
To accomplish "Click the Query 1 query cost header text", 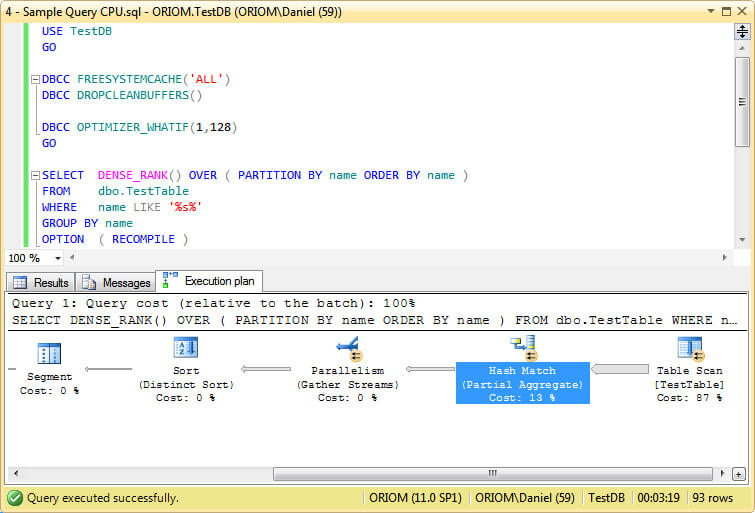I will (213, 303).
